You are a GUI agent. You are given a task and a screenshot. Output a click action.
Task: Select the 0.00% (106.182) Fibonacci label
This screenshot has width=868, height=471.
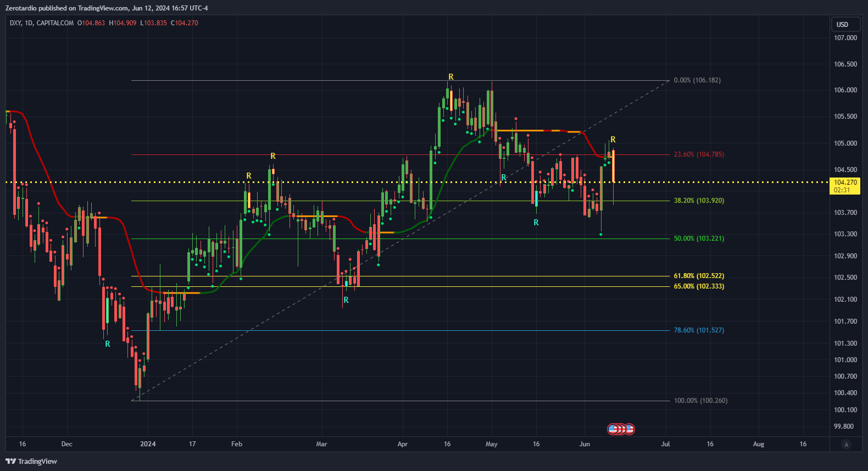(x=697, y=80)
